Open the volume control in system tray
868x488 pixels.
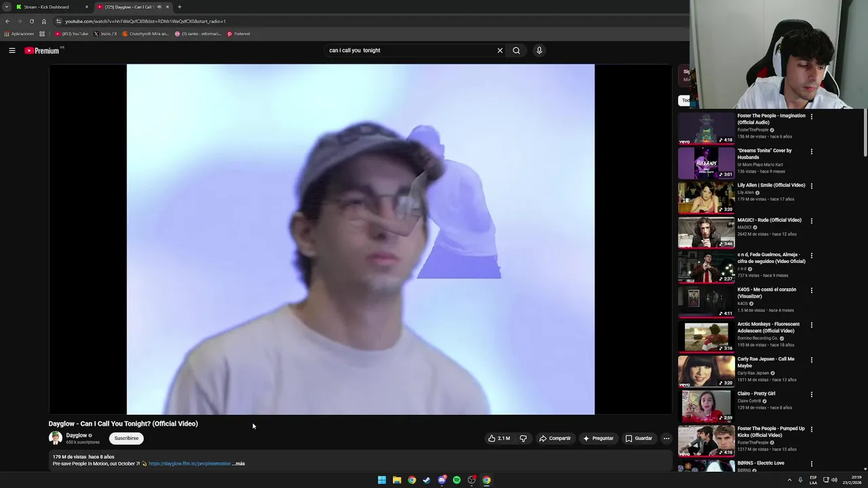tap(835, 480)
